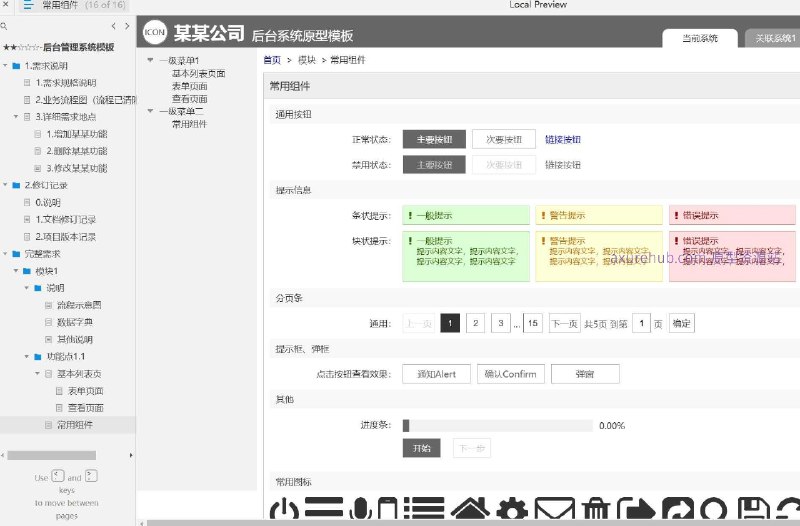Click 首页 breadcrumb link

point(272,60)
